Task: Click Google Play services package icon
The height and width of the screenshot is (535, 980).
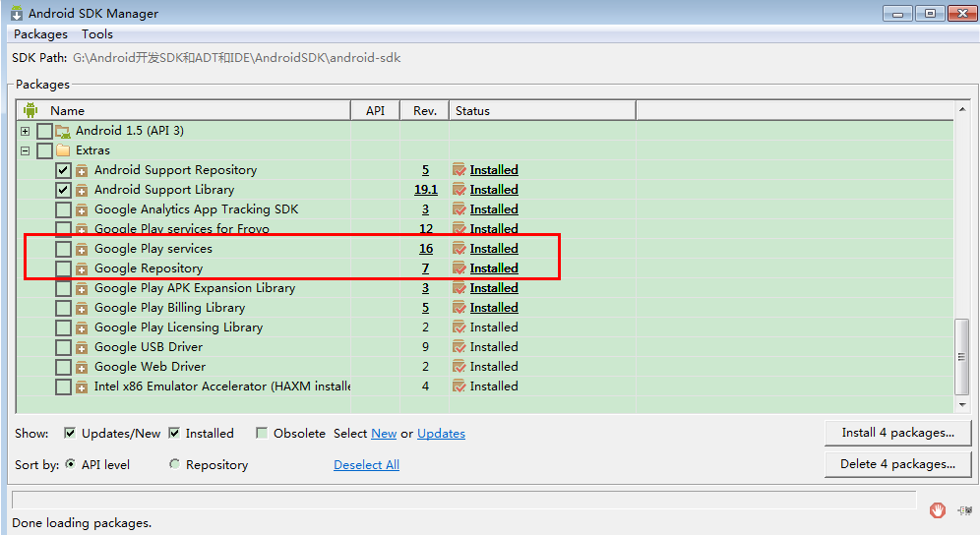Action: 82,250
